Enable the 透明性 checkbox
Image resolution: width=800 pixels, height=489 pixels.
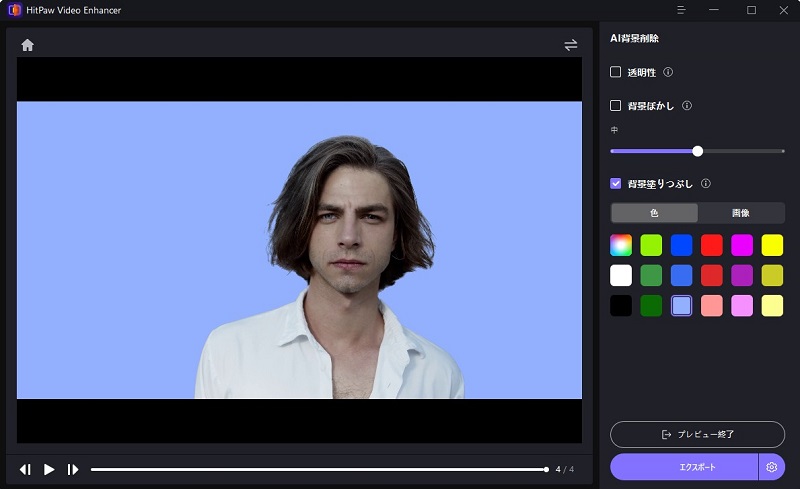tap(616, 72)
